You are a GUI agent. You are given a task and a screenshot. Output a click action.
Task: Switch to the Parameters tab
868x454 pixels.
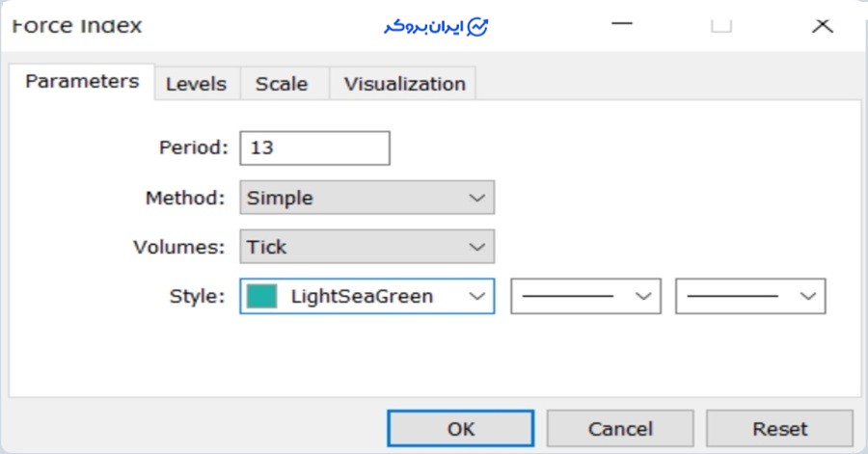click(x=82, y=82)
